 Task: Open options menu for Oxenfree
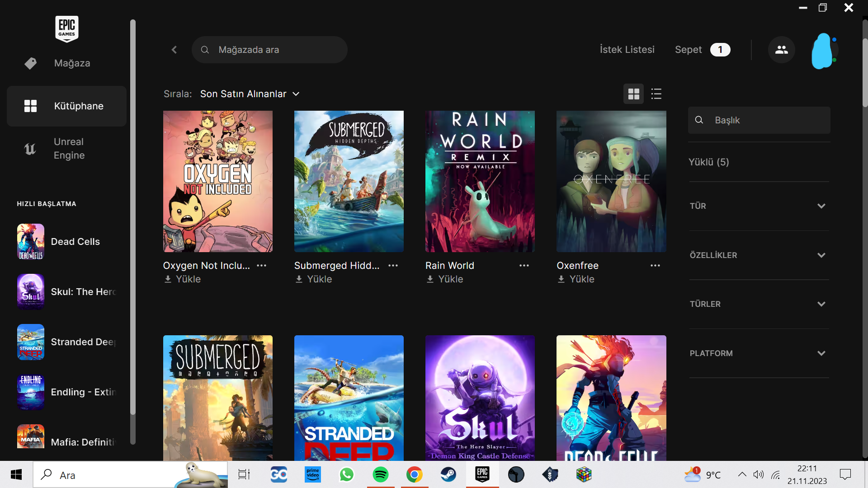tap(655, 266)
